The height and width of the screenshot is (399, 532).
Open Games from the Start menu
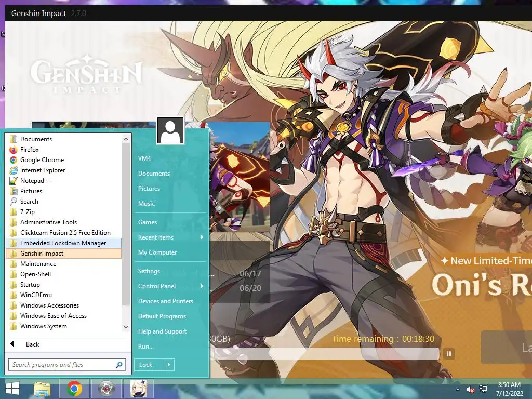(147, 222)
